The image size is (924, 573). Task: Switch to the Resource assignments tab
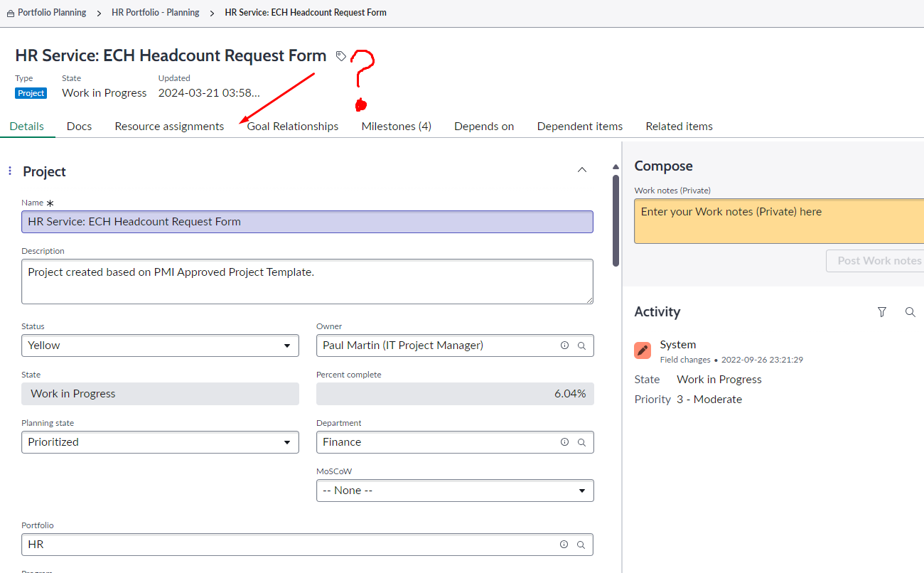click(x=169, y=126)
